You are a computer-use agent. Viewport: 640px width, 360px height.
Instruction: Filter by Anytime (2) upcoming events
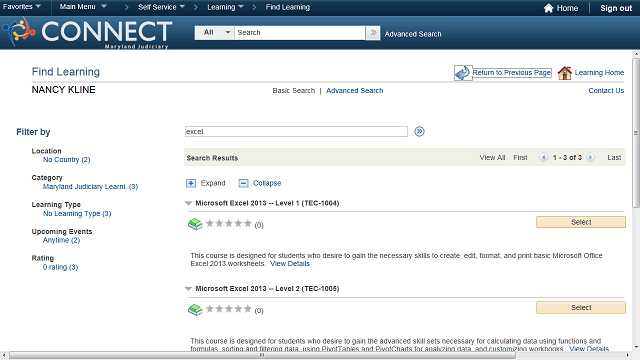pos(62,240)
